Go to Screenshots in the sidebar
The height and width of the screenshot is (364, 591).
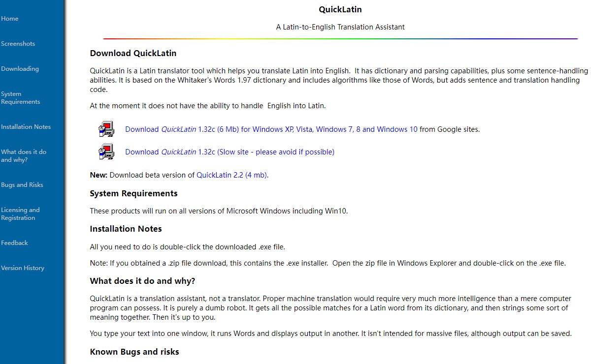point(18,44)
